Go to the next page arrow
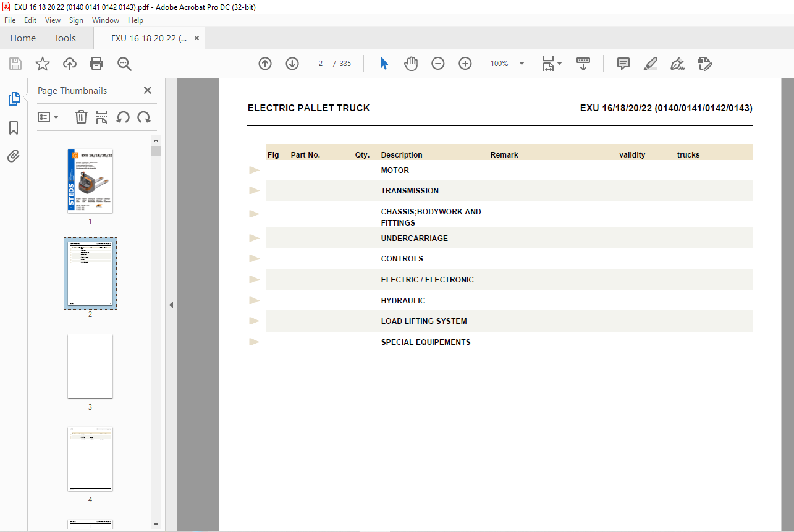The image size is (794, 532). pyautogui.click(x=292, y=64)
